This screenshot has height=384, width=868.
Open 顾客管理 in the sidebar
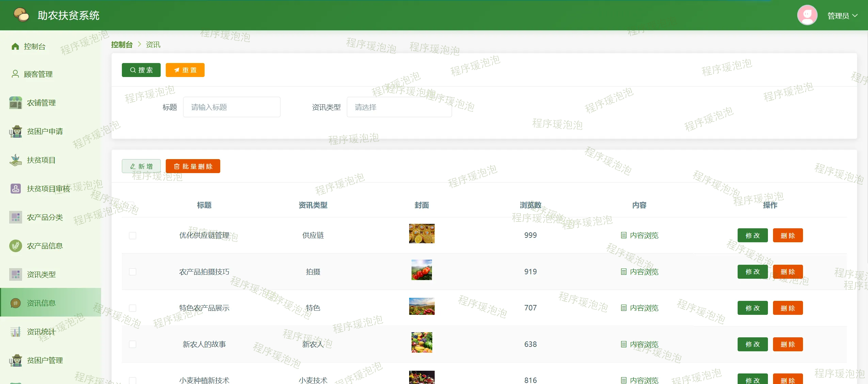38,74
